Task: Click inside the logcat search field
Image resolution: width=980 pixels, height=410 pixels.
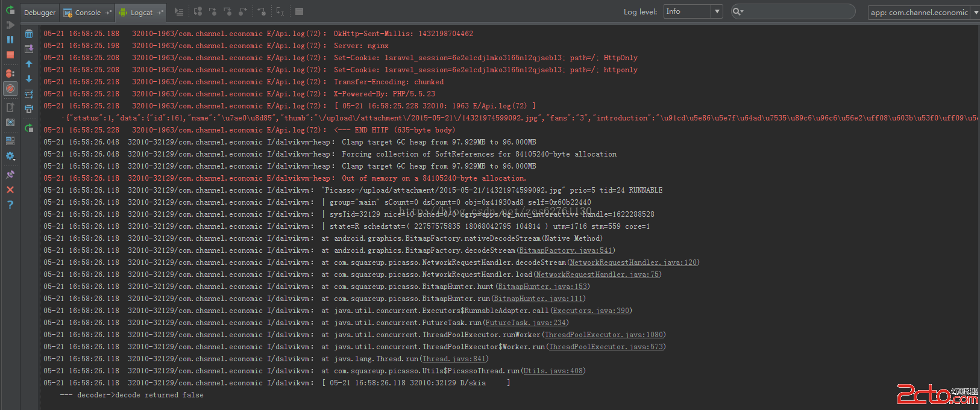Action: pyautogui.click(x=799, y=11)
